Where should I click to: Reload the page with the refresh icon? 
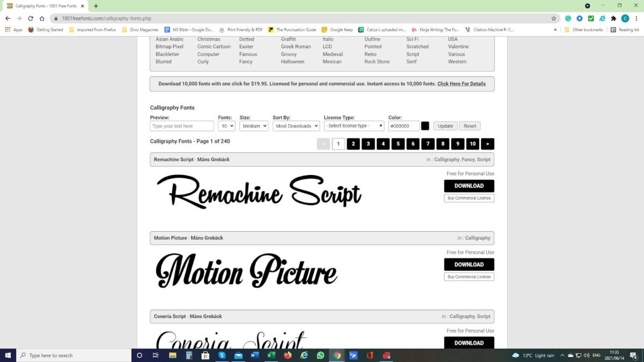(30, 18)
